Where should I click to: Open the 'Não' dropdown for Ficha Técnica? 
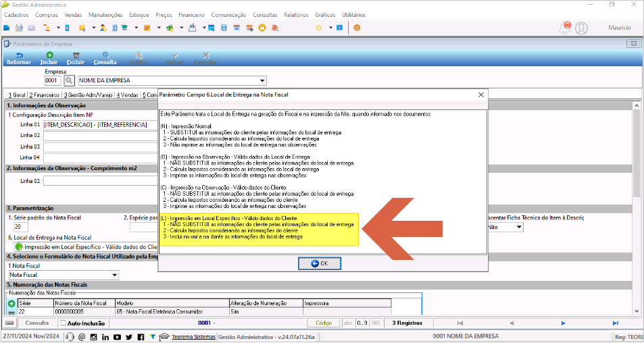pyautogui.click(x=519, y=227)
